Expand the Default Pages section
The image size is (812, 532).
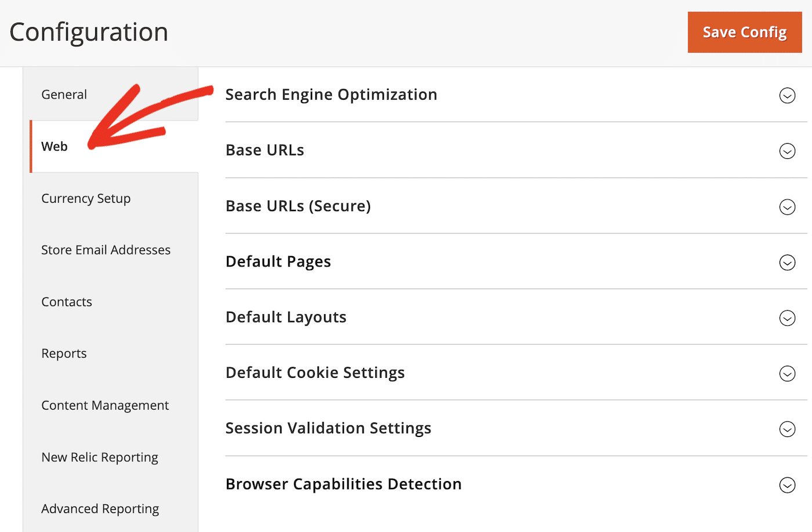pos(787,263)
